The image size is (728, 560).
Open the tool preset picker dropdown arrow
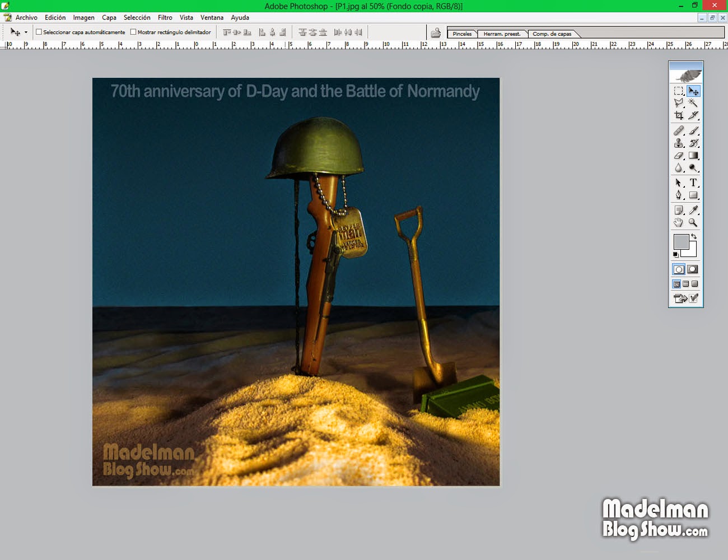tap(26, 32)
